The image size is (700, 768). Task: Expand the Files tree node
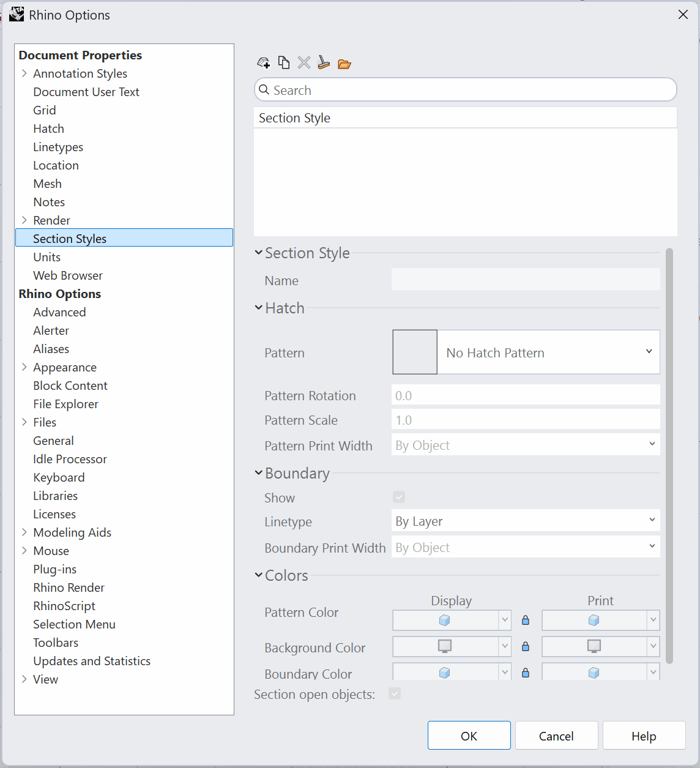24,422
